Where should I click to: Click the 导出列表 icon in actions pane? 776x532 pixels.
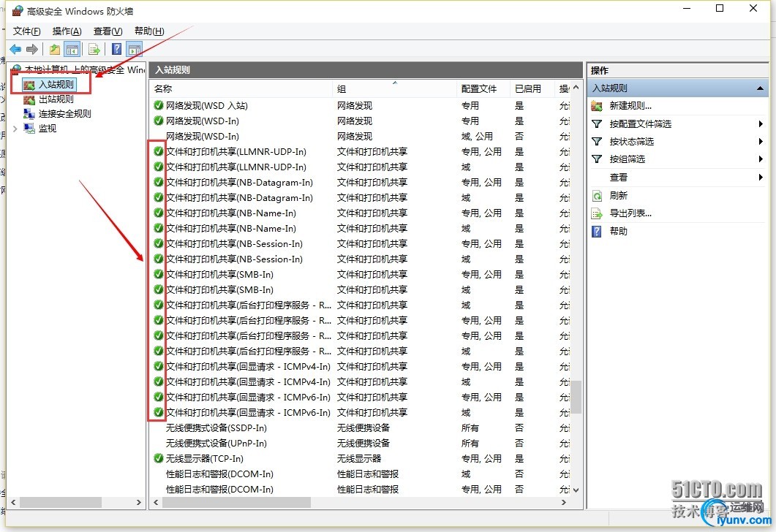click(x=598, y=213)
